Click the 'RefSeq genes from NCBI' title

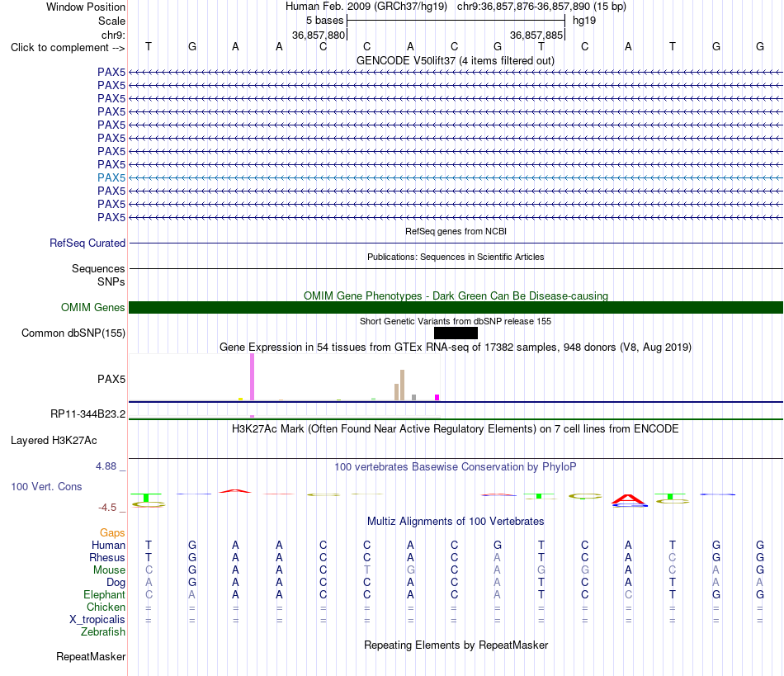click(x=456, y=231)
